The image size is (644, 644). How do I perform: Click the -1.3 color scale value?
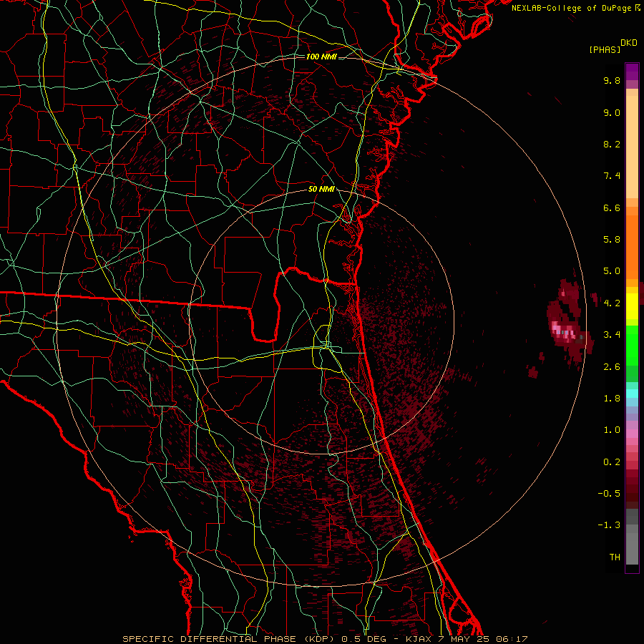(x=609, y=525)
